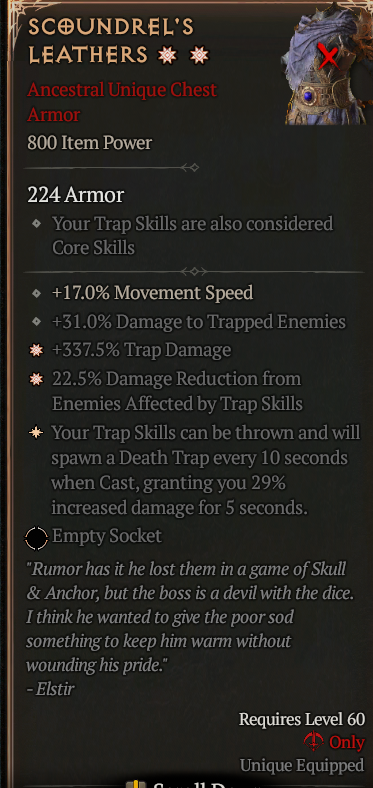This screenshot has height=788, width=373.
Task: Click the red X on item image
Action: 329,55
